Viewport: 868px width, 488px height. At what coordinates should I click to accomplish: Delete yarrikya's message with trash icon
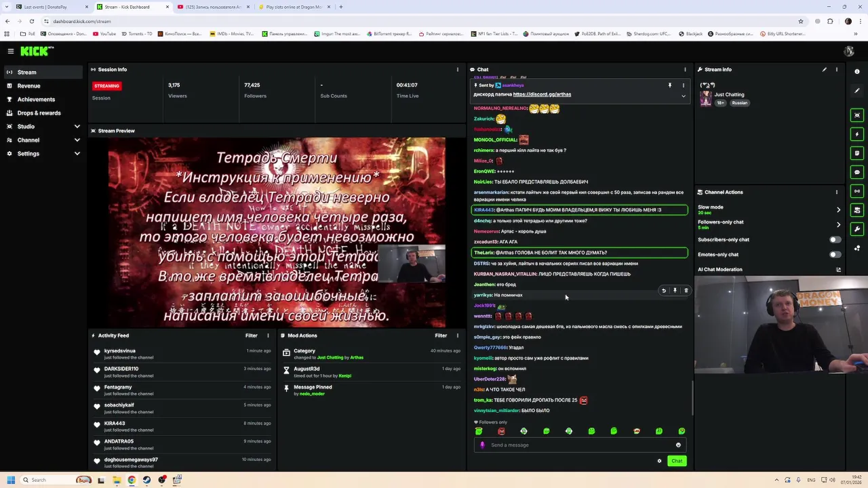coord(686,291)
